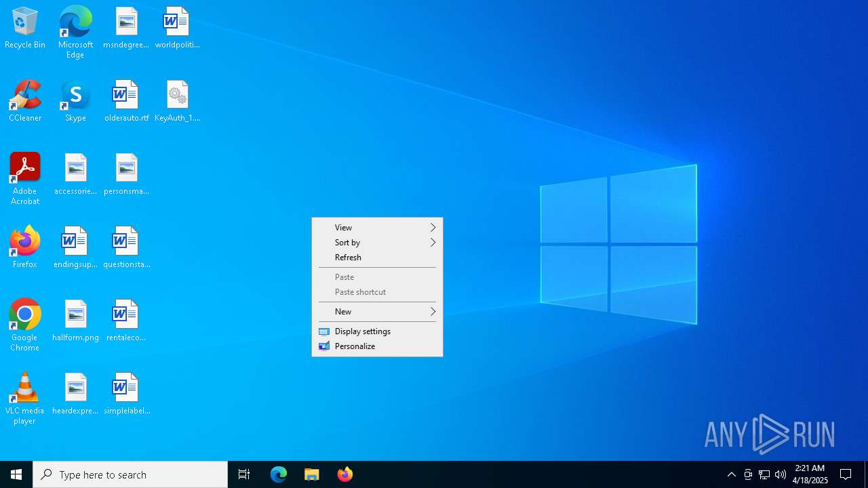
Task: Select the CCleaner desktop shortcut
Action: [x=25, y=102]
